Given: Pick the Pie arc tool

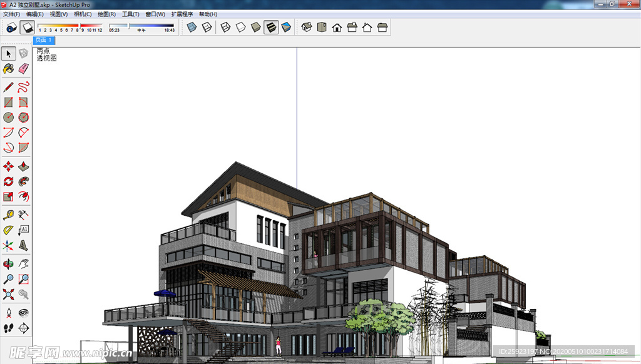Looking at the screenshot, I should click(x=24, y=133).
